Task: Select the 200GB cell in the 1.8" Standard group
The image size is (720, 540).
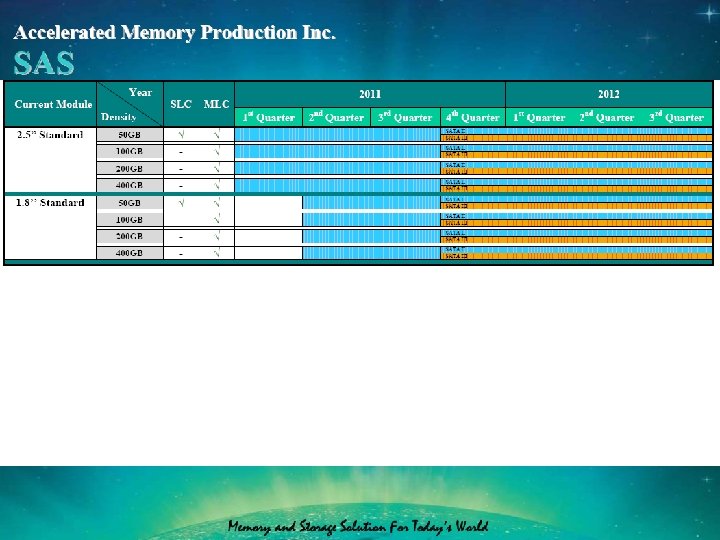Action: 129,236
